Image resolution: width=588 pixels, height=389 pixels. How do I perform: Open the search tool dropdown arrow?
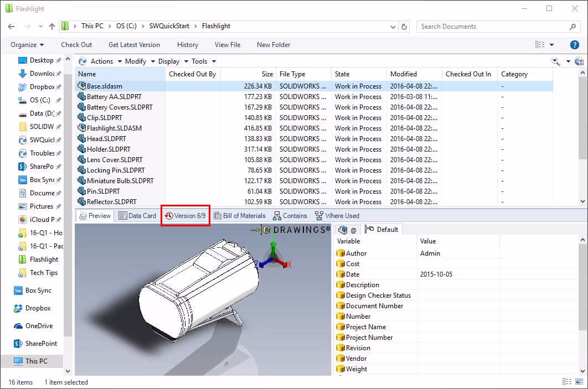click(x=568, y=61)
